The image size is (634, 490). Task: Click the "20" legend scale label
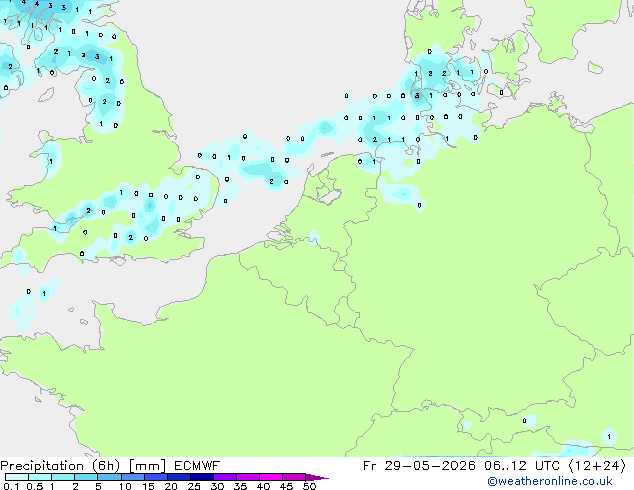[x=171, y=486]
